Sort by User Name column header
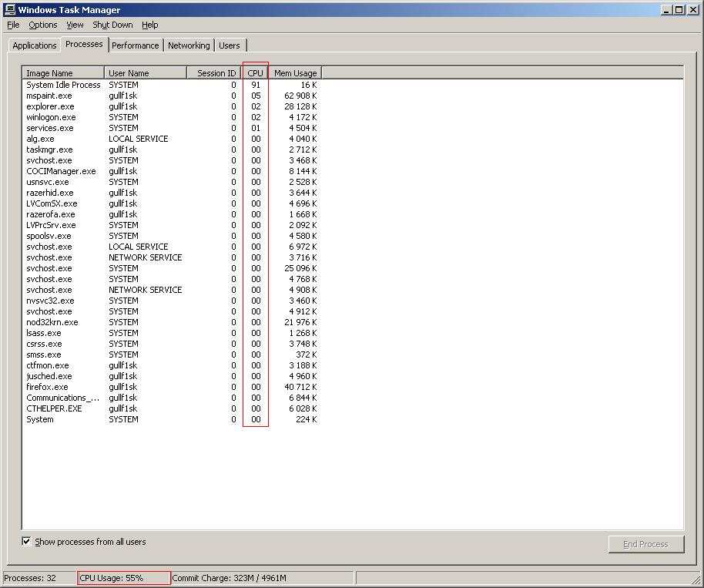 pyautogui.click(x=145, y=72)
